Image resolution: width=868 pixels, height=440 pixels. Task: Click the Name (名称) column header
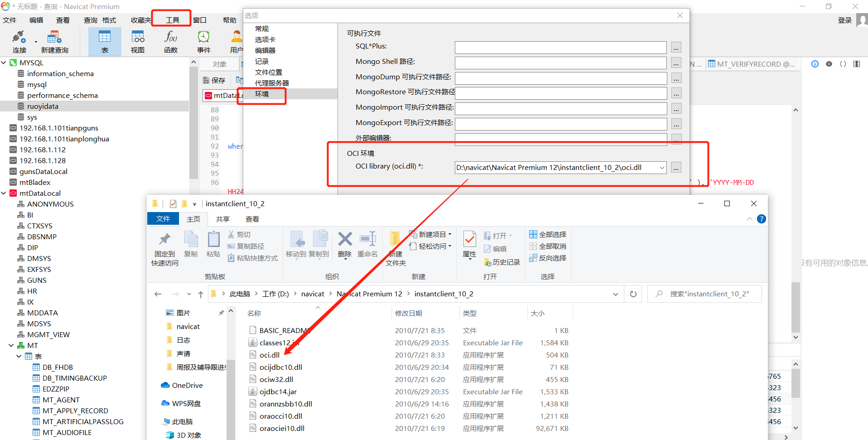[254, 313]
